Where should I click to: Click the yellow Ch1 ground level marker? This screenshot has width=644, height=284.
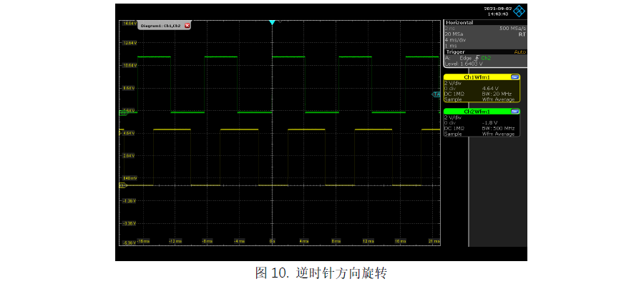click(123, 186)
